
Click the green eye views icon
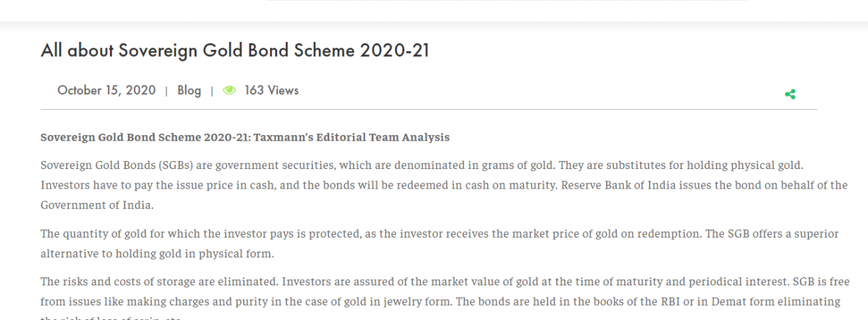click(229, 91)
